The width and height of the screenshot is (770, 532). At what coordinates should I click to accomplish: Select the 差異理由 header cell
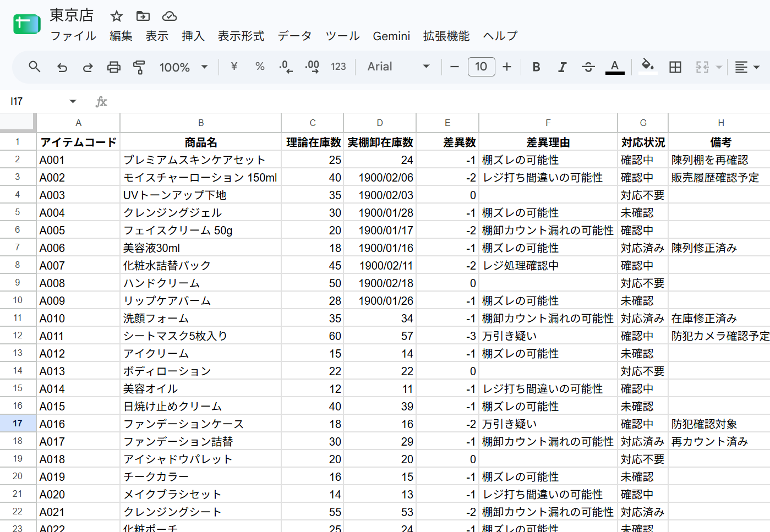tap(548, 142)
